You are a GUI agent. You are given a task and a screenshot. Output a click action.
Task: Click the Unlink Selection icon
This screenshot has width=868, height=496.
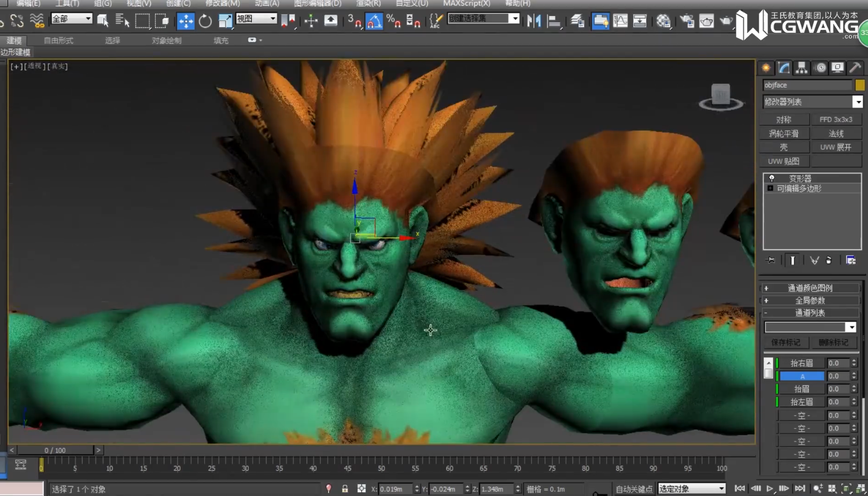17,21
